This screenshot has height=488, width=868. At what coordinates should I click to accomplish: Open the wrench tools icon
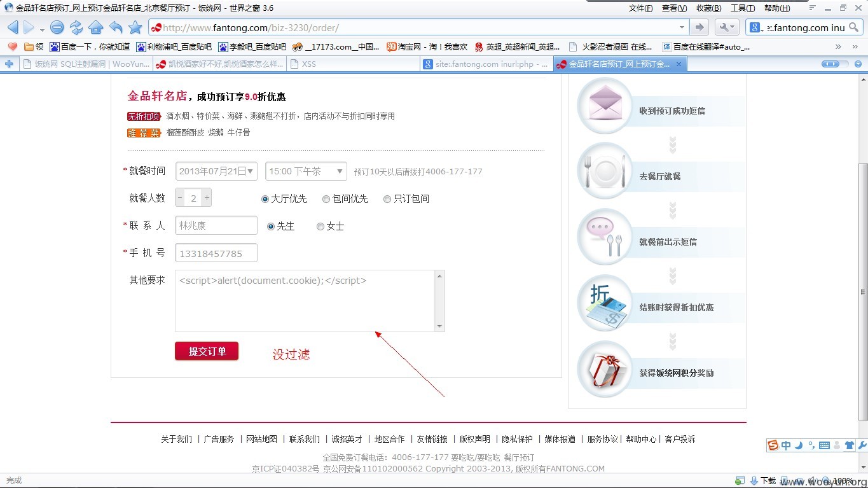(726, 27)
